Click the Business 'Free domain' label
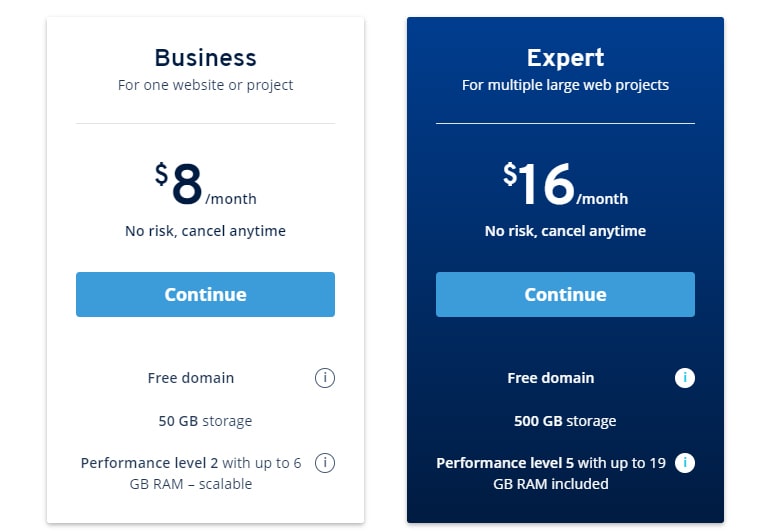768x531 pixels. (x=191, y=378)
